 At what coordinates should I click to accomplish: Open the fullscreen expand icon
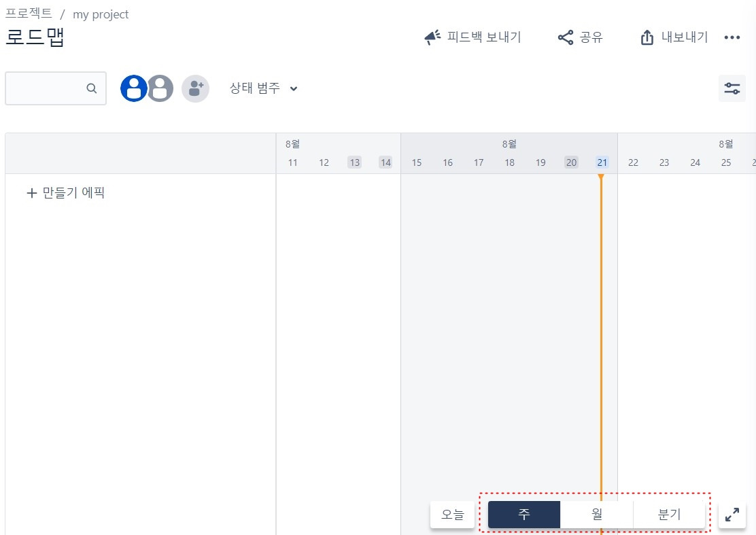click(x=732, y=515)
